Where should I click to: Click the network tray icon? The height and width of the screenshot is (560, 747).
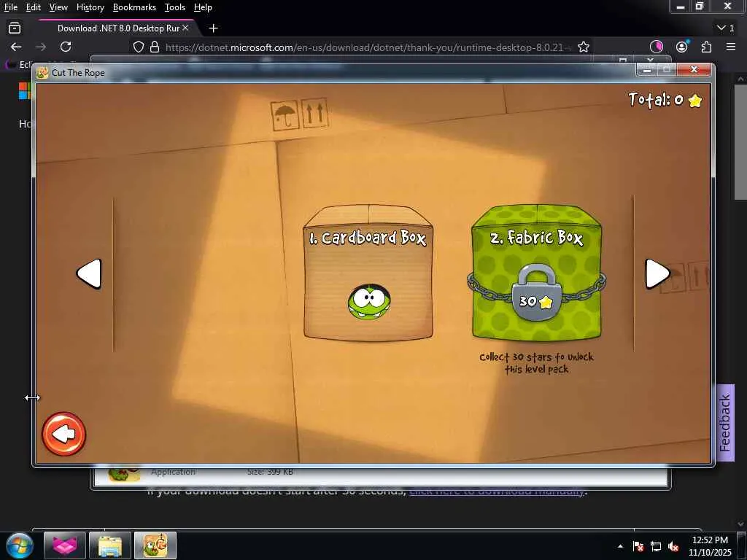tap(656, 546)
